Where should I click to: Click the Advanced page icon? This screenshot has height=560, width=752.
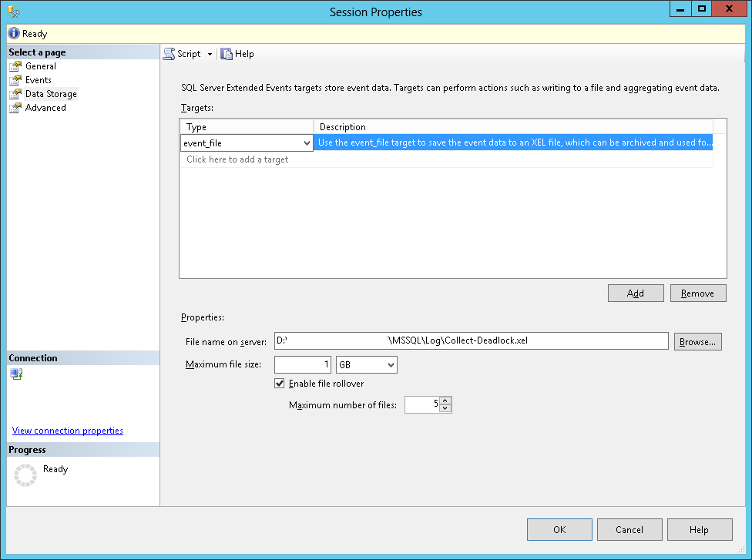tap(15, 108)
